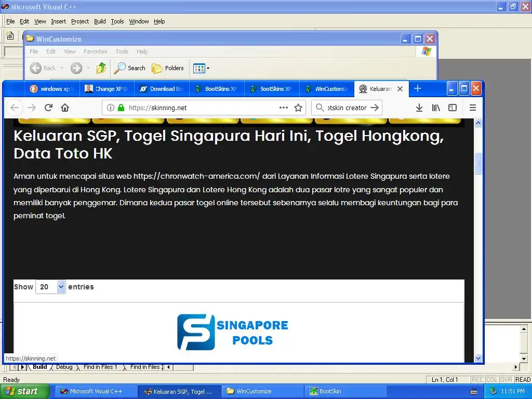
Task: Click system tray icon beside the clock
Action: pos(493,392)
